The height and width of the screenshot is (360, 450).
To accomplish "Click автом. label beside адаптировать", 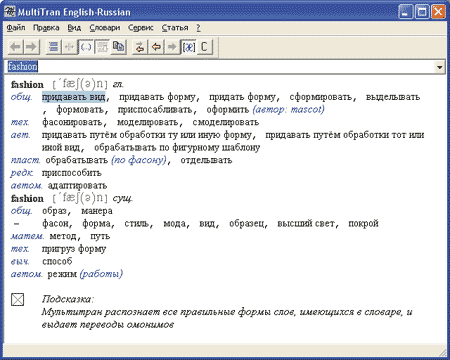I will coord(27,186).
